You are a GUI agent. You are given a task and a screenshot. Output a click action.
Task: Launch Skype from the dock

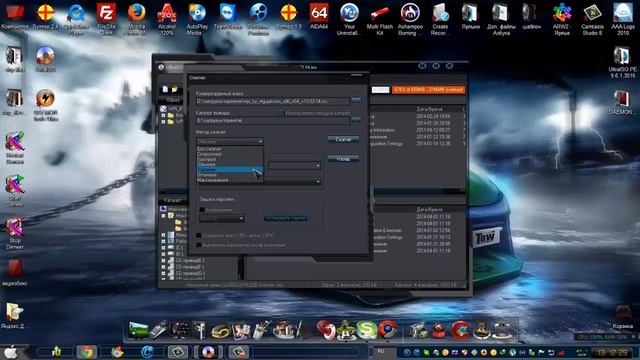(367, 329)
